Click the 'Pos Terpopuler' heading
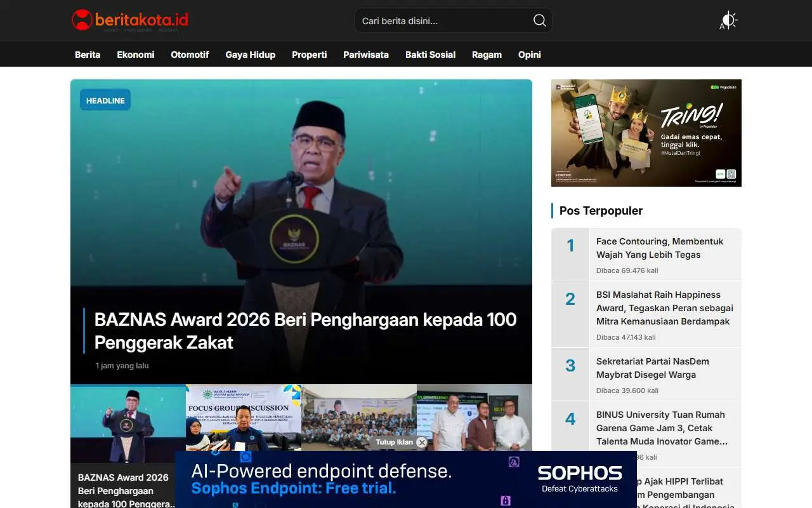 (601, 211)
